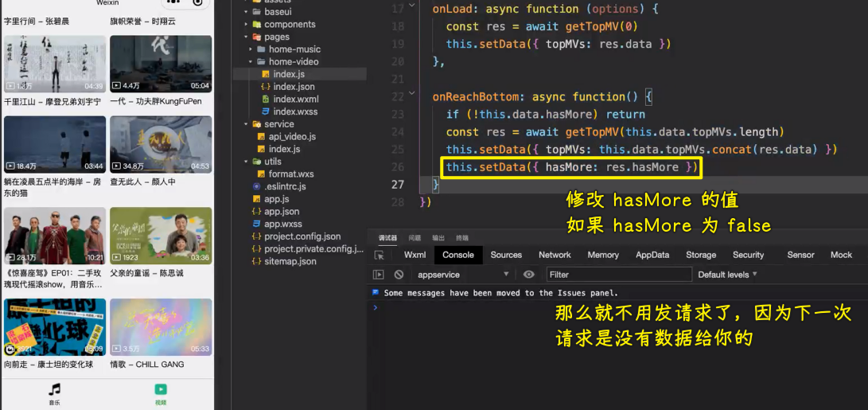
Task: Switch to the Wxml tab
Action: coord(415,255)
